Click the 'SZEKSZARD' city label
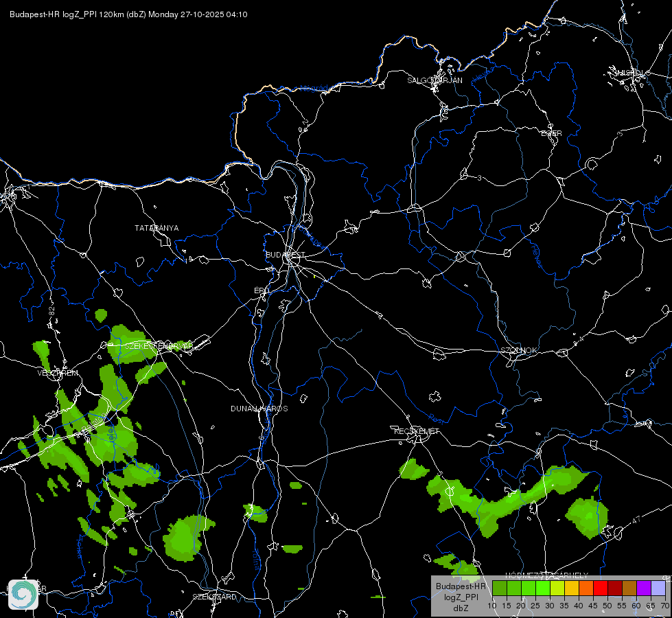 click(x=214, y=597)
